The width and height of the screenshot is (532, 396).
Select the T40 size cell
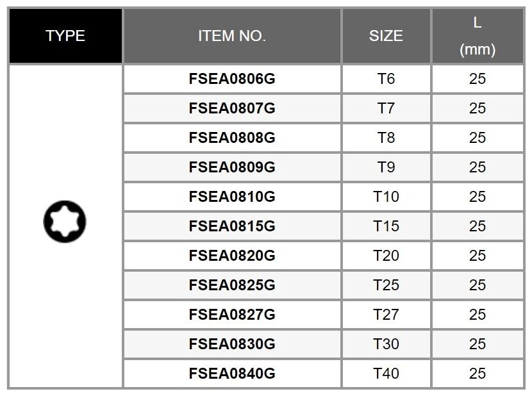(386, 374)
